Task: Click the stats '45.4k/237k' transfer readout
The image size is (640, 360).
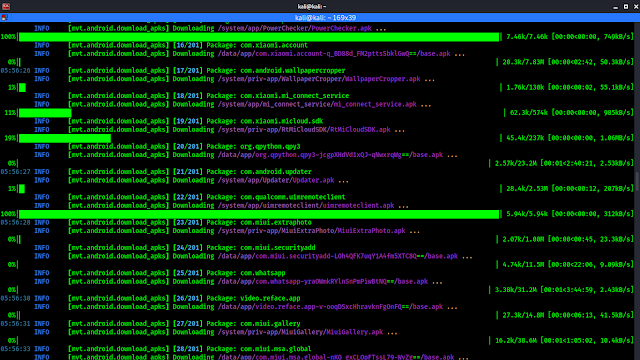Action: click(570, 138)
